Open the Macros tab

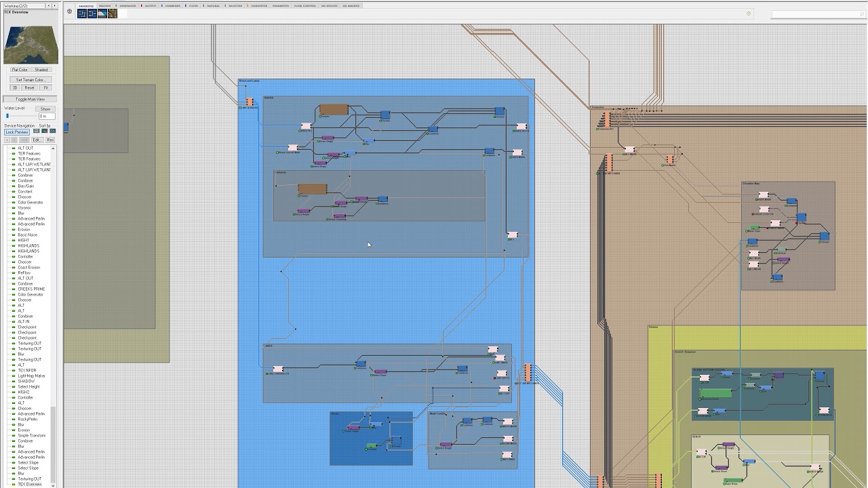pos(104,5)
